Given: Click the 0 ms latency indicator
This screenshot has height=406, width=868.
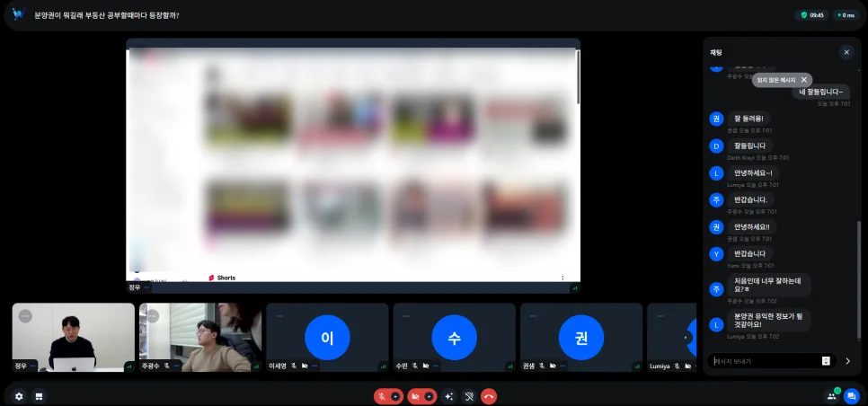Looking at the screenshot, I should click(846, 15).
